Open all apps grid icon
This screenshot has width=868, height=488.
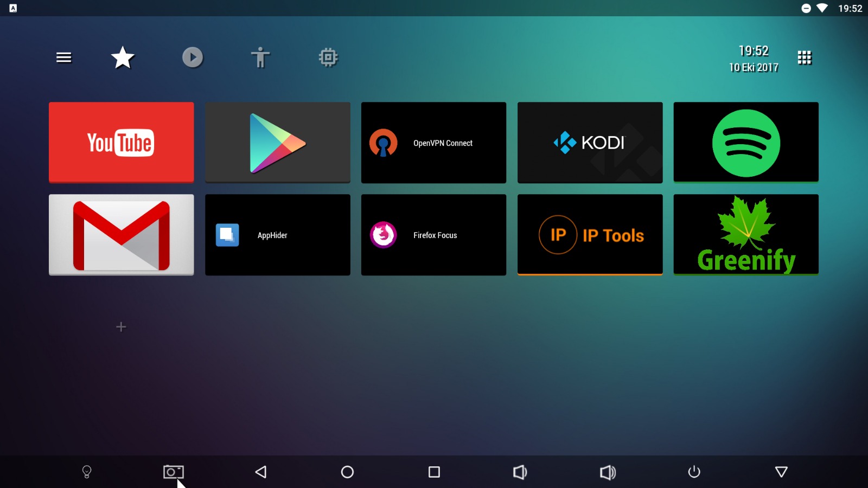click(x=805, y=57)
